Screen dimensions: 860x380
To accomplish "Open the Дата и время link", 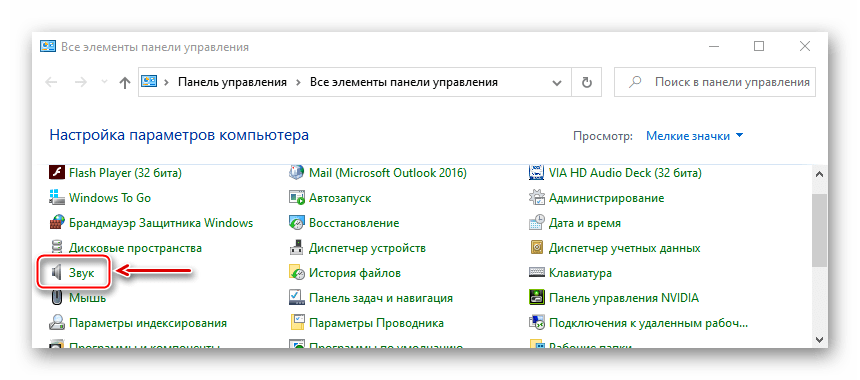I will pos(585,223).
